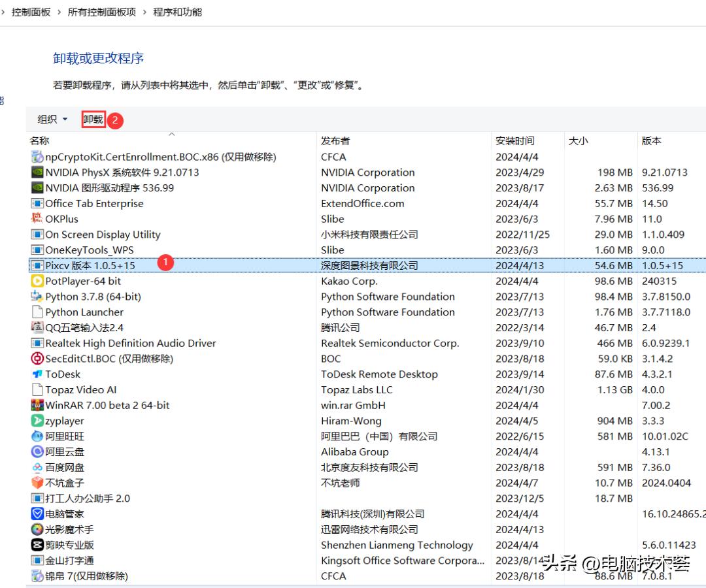Click the zyplayer program icon
This screenshot has width=706, height=588.
[x=37, y=421]
